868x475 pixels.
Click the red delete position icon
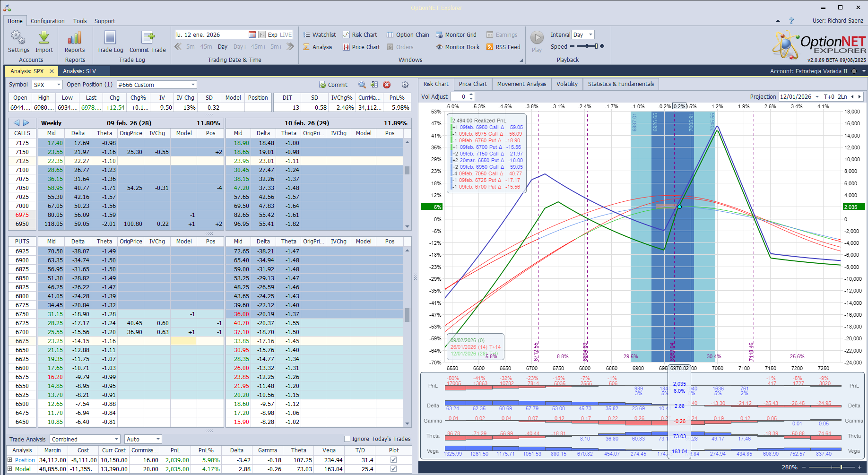click(387, 85)
